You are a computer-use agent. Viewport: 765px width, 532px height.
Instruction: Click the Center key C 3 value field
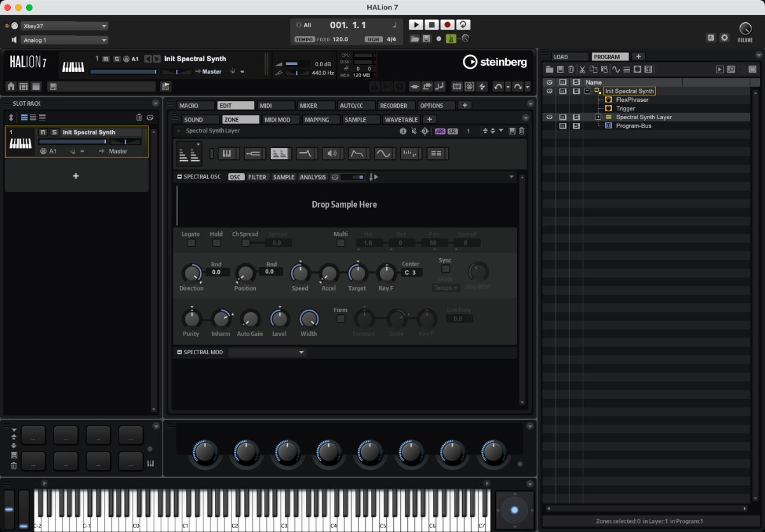point(412,273)
